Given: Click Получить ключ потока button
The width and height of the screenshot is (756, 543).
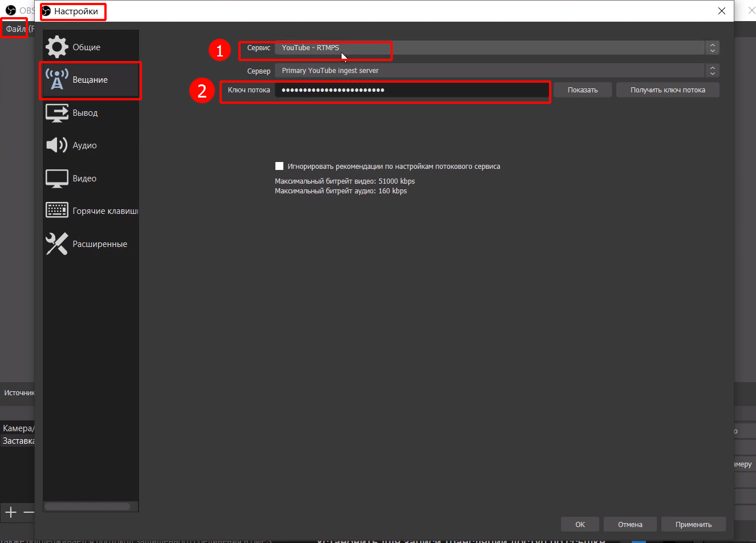Looking at the screenshot, I should (x=668, y=90).
